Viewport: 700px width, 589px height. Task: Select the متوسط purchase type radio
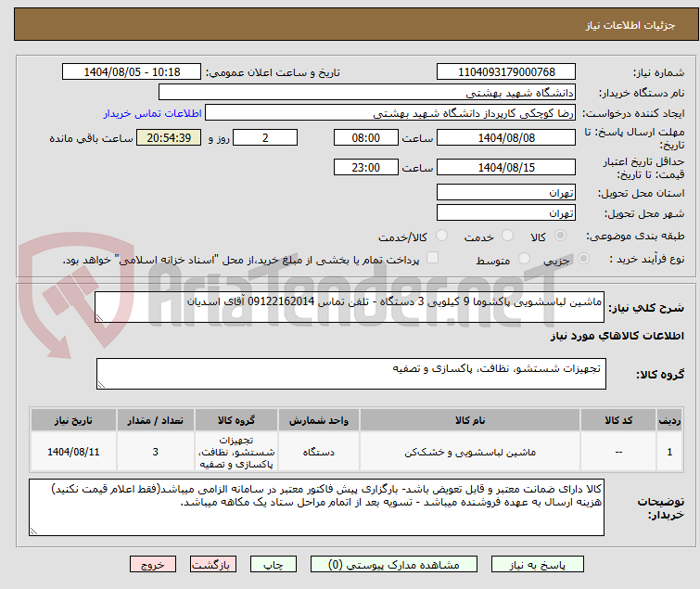tap(524, 259)
